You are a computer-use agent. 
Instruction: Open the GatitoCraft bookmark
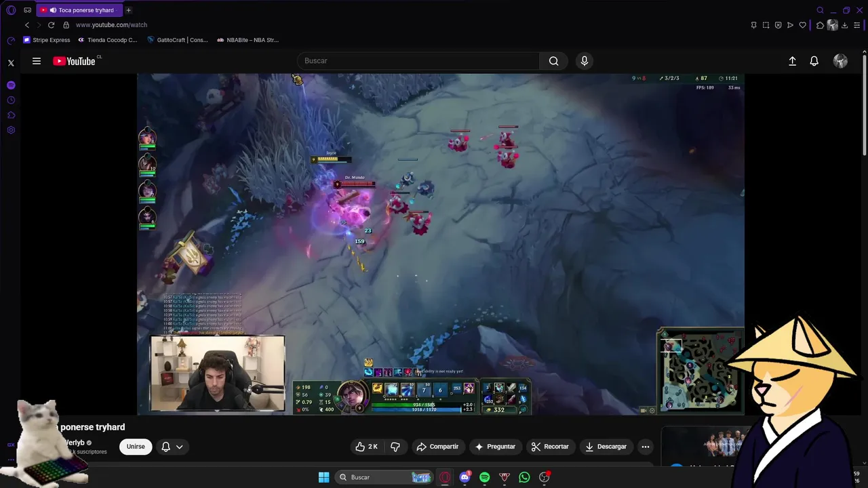tap(178, 40)
